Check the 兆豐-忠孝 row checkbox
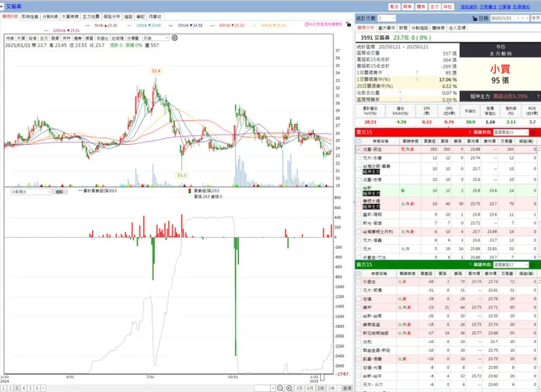The height and width of the screenshot is (392, 541). click(x=358, y=180)
